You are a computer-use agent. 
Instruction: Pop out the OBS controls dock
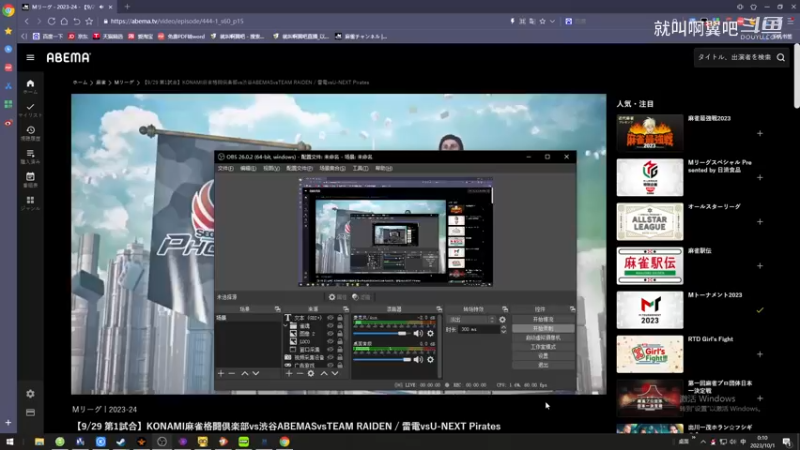coord(572,309)
